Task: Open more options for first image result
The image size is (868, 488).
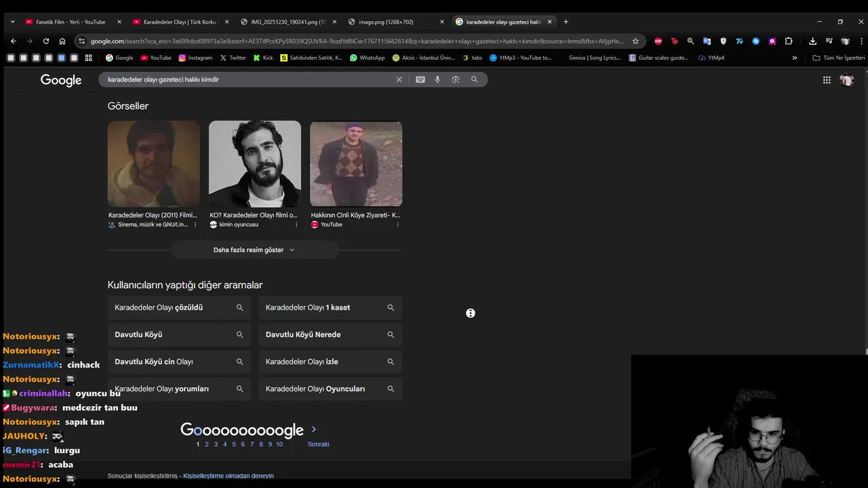Action: [195, 224]
